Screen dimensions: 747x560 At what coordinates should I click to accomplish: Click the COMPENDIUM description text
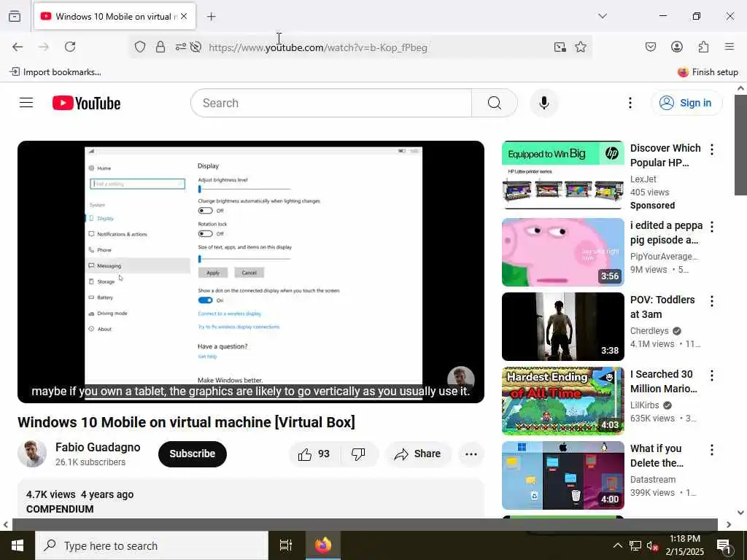(60, 509)
